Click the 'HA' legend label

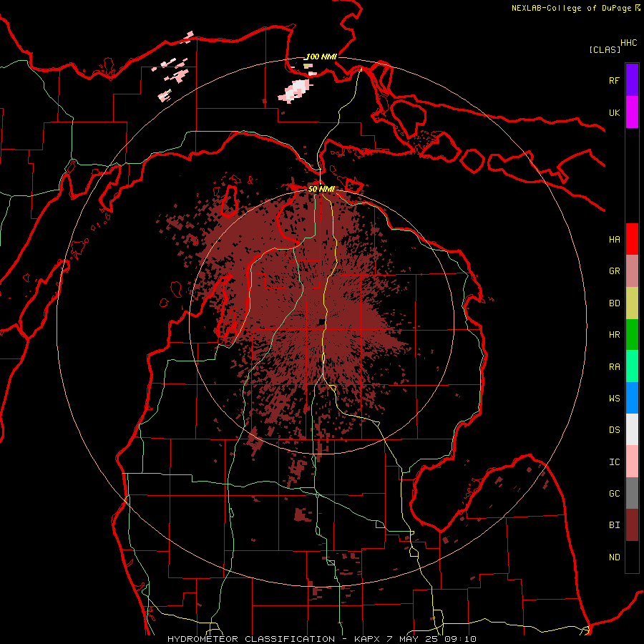[614, 240]
